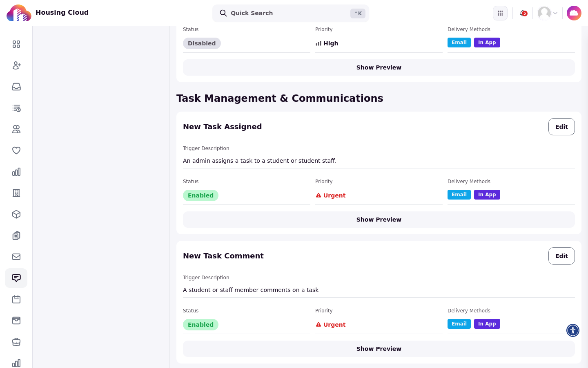Open the bottom analytics chart icon in sidebar
The width and height of the screenshot is (588, 368).
(x=16, y=363)
